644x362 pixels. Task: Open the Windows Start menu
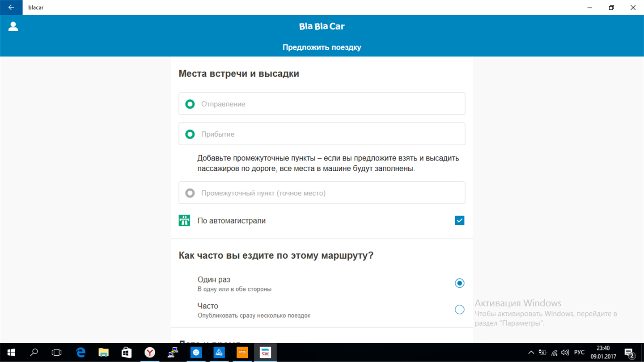pyautogui.click(x=11, y=353)
